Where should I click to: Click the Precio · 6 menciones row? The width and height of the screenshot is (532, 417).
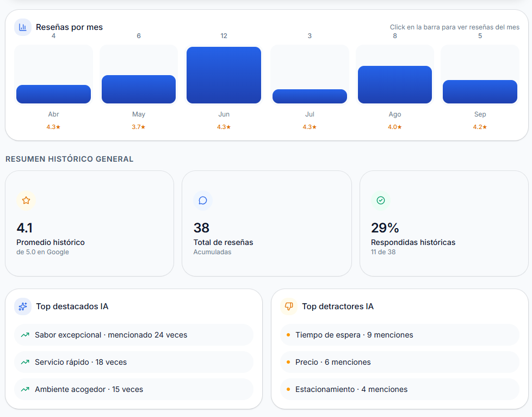tap(400, 362)
